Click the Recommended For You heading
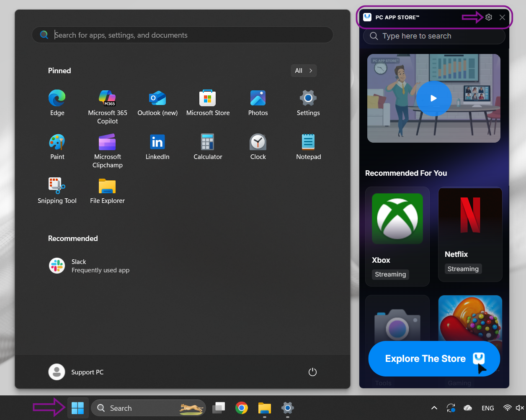The height and width of the screenshot is (420, 526). tap(406, 173)
